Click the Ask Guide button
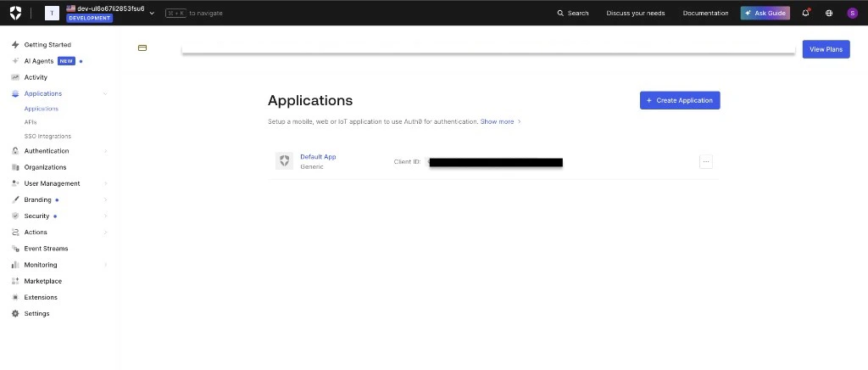This screenshot has height=370, width=868. [765, 13]
